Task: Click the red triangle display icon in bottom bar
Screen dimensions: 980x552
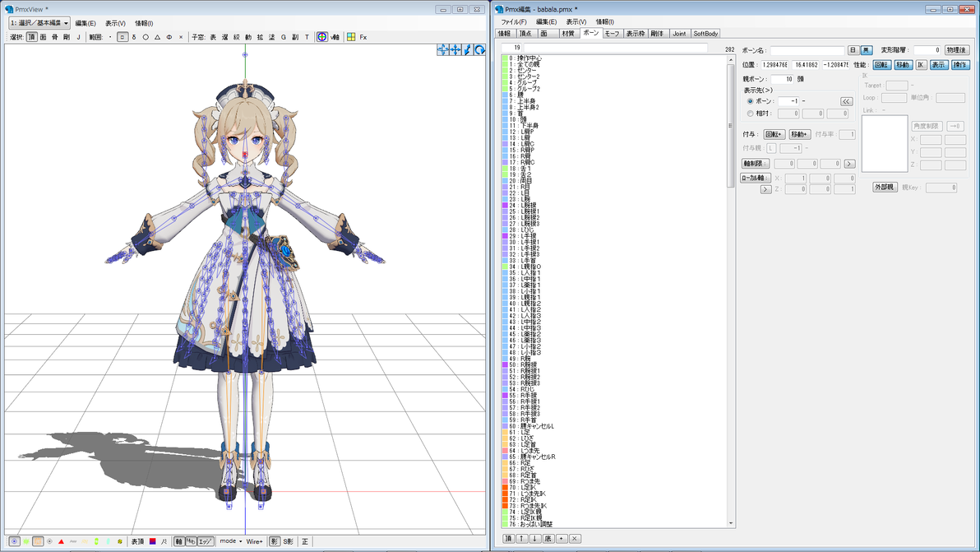Action: (61, 542)
